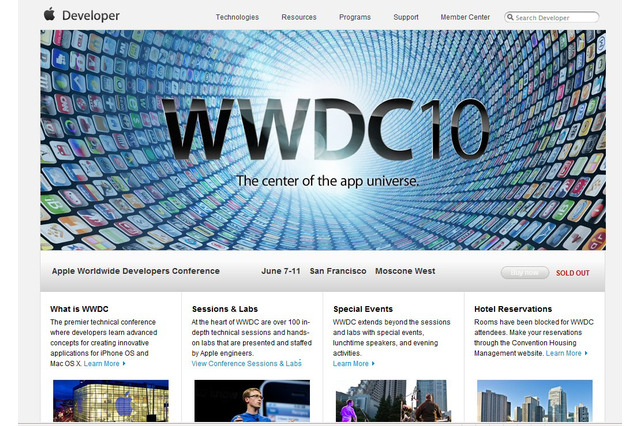Open View Conference Sessions & Labs link
The width and height of the screenshot is (640, 426).
[247, 364]
